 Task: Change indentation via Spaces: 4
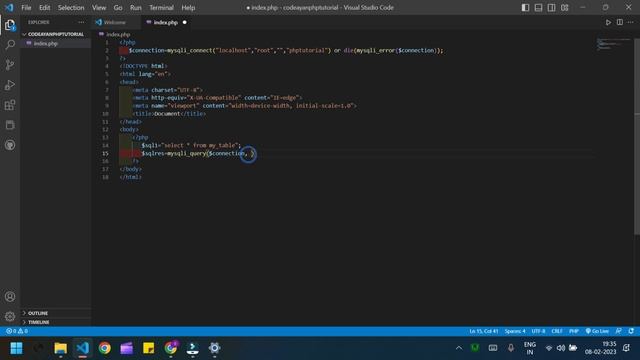tap(515, 331)
